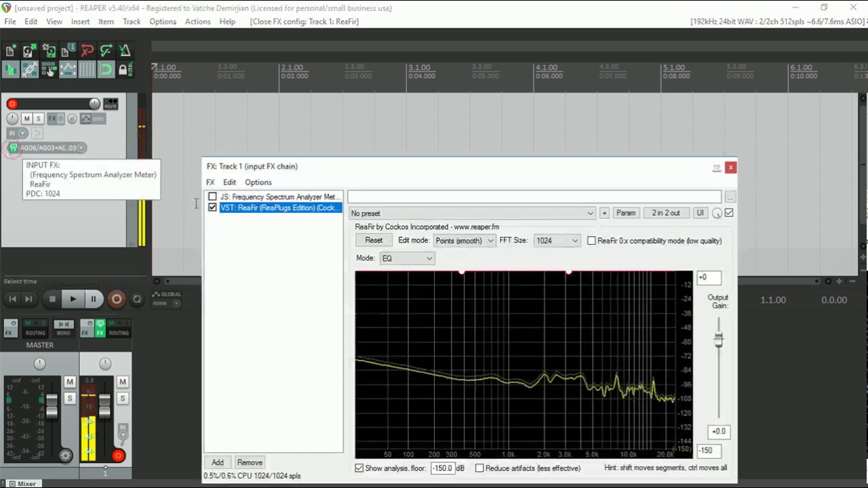Click the Remove FX button
Screen dimensions: 868x488
(x=250, y=462)
